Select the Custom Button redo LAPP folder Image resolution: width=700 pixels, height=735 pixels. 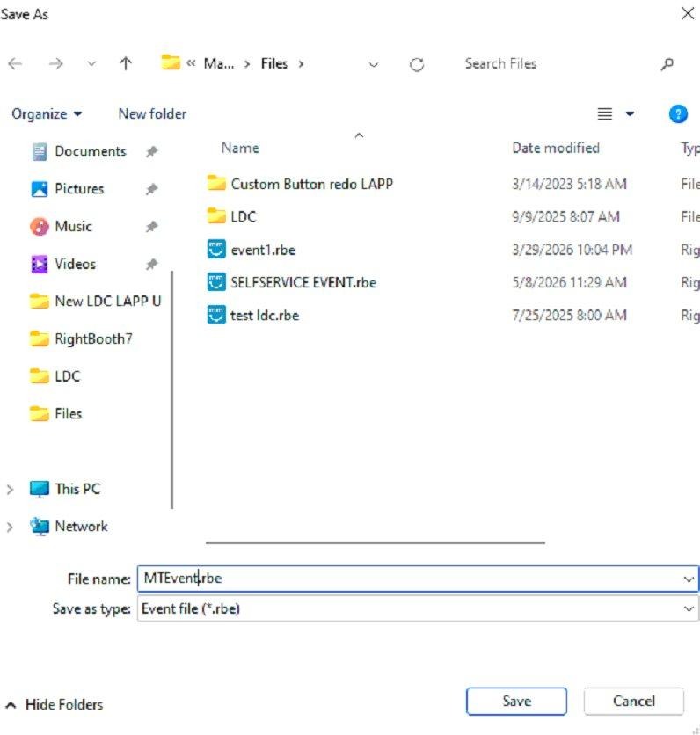click(x=312, y=185)
